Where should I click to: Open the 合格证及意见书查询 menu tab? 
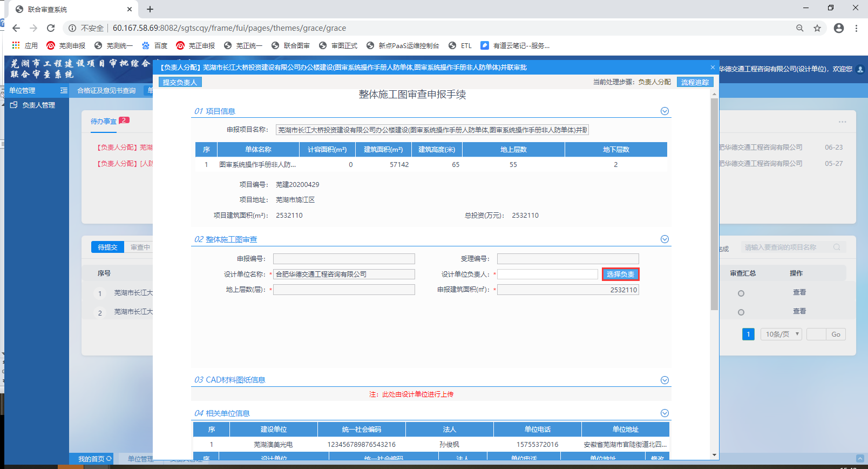tap(106, 91)
